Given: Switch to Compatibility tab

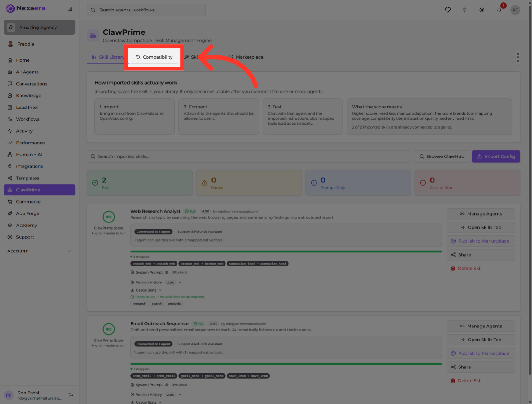Looking at the screenshot, I should pos(154,57).
